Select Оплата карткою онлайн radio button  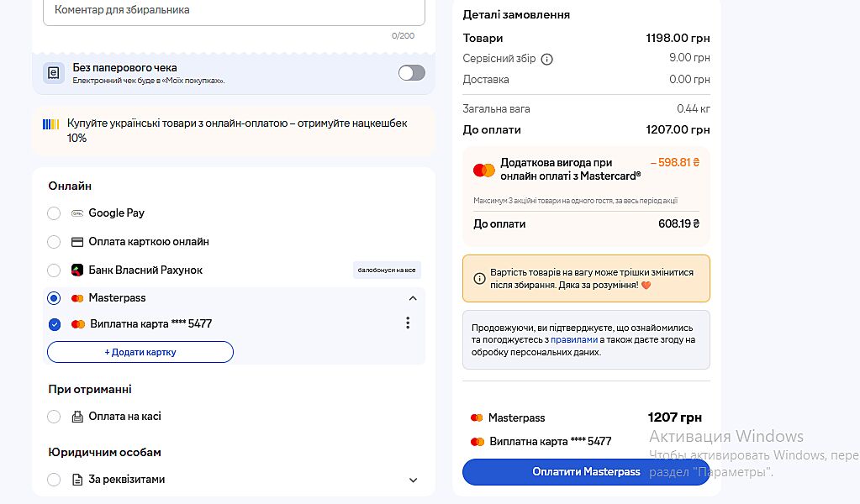[54, 242]
